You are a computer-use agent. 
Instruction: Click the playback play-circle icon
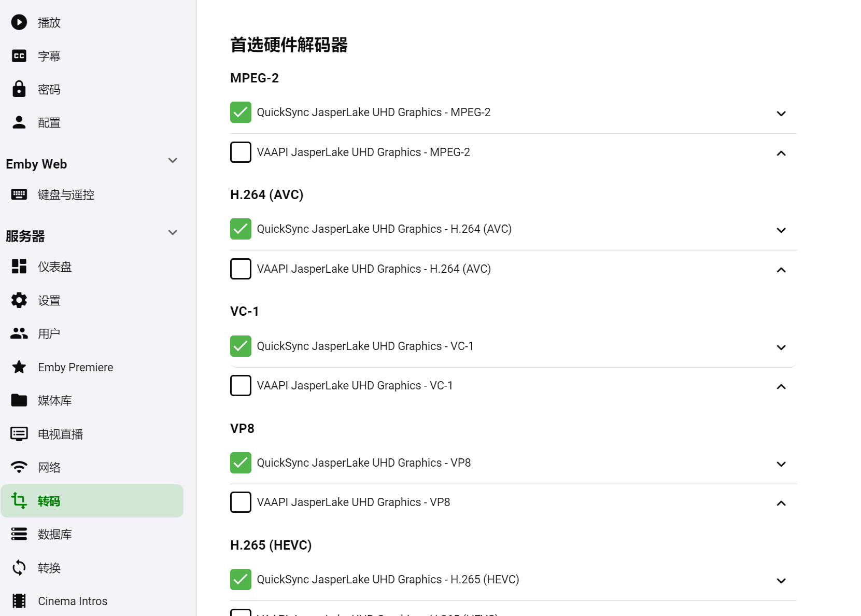[x=19, y=22]
